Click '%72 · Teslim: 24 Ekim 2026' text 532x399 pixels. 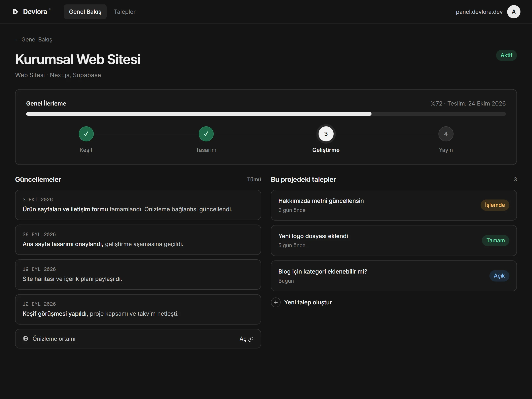click(x=468, y=104)
